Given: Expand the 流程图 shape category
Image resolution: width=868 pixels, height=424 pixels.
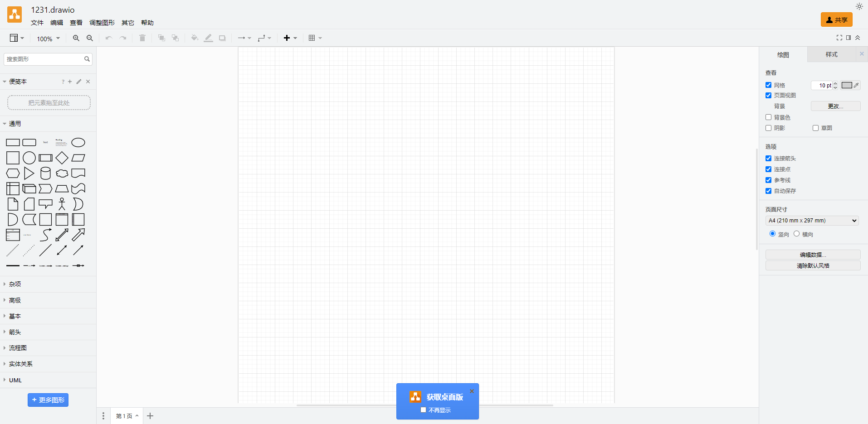Looking at the screenshot, I should [x=48, y=348].
